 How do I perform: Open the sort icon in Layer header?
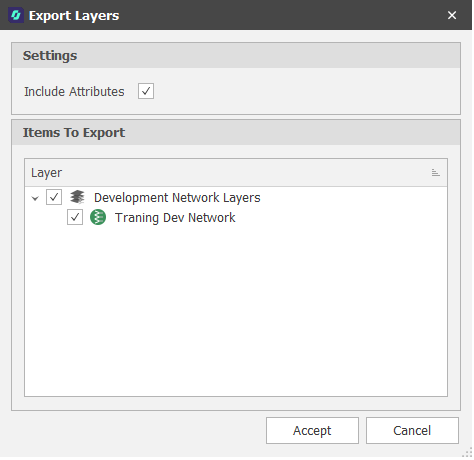coord(435,173)
